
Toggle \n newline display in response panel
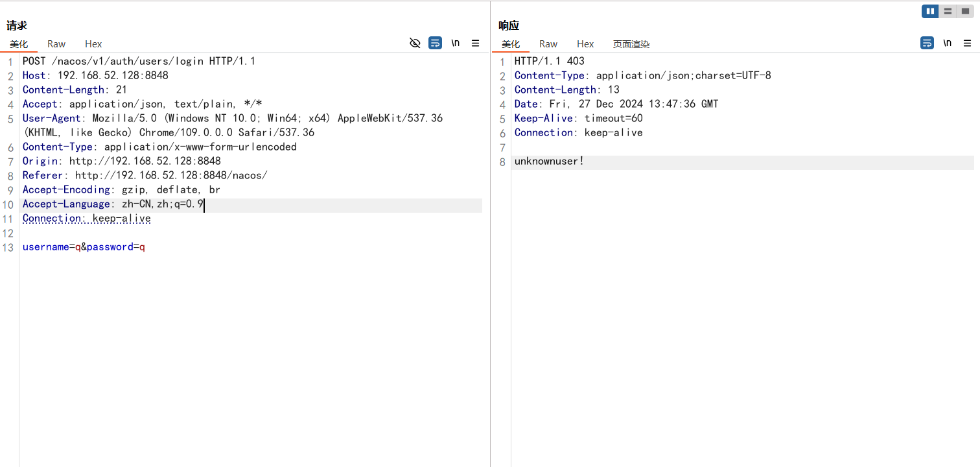pos(948,43)
